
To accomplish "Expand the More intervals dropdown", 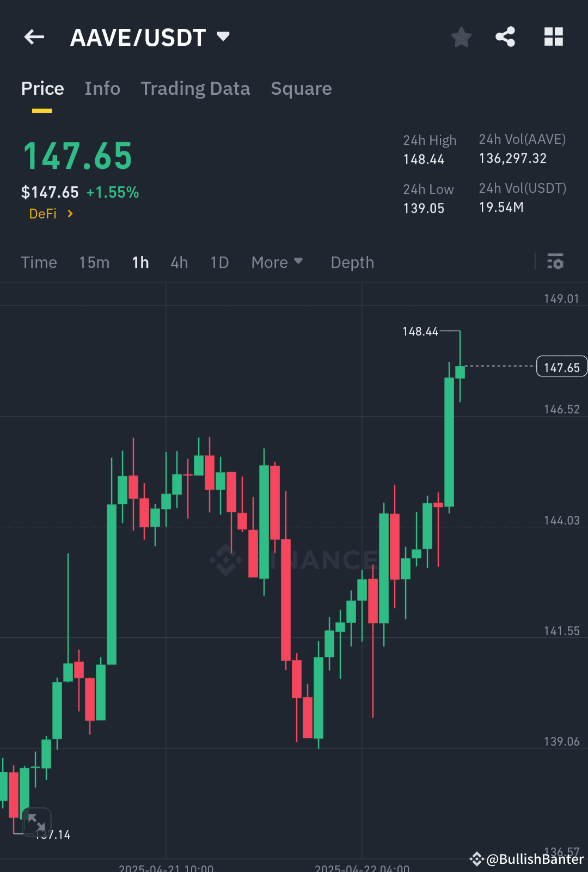I will [x=277, y=262].
